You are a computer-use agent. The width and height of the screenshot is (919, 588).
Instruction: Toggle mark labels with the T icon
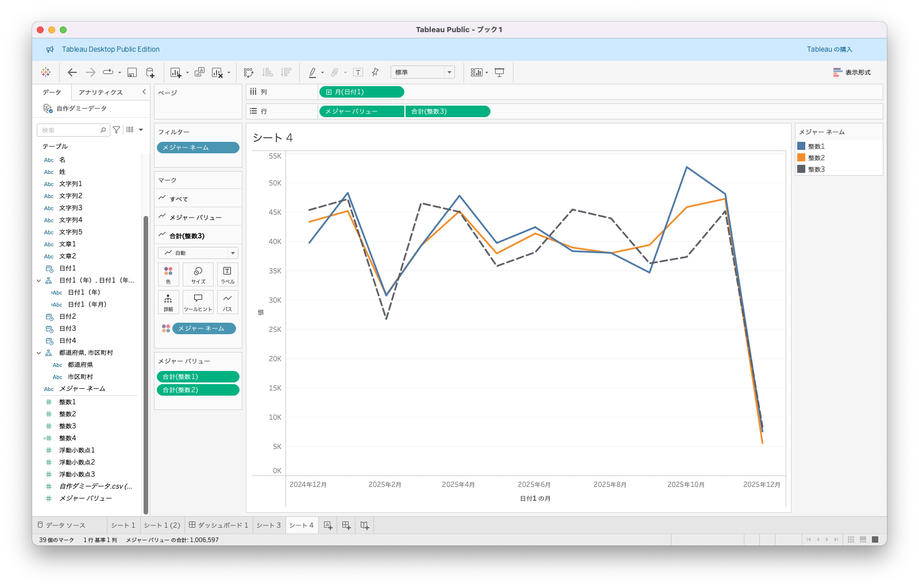[x=358, y=72]
